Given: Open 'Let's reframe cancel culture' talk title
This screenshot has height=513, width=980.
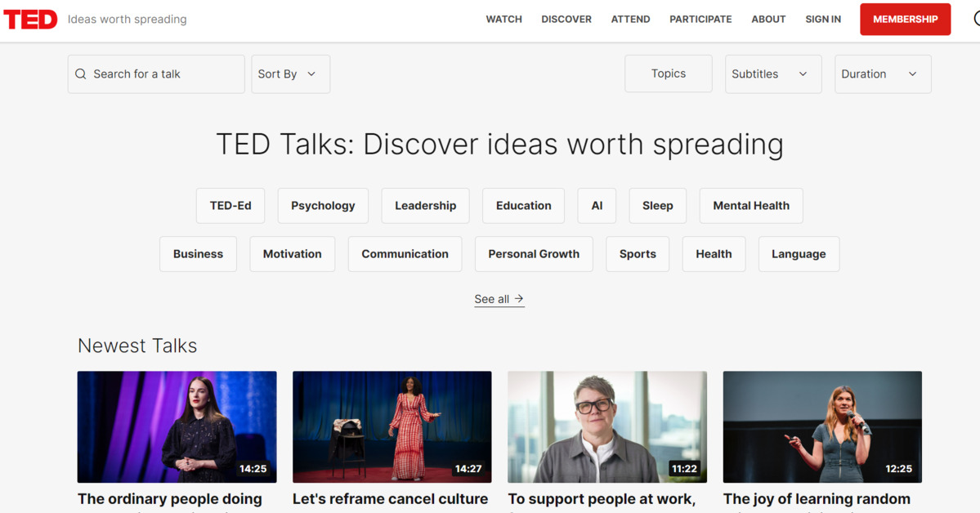Looking at the screenshot, I should click(390, 499).
